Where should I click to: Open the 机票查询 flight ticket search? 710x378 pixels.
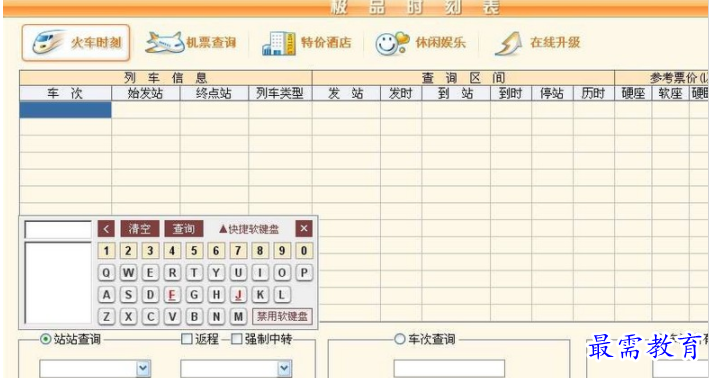[191, 43]
